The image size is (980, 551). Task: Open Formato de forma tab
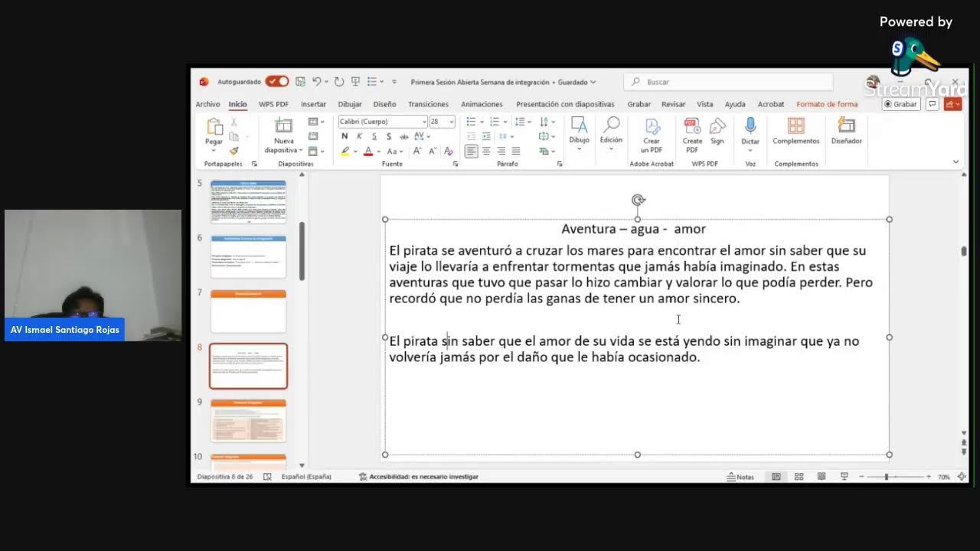[827, 104]
